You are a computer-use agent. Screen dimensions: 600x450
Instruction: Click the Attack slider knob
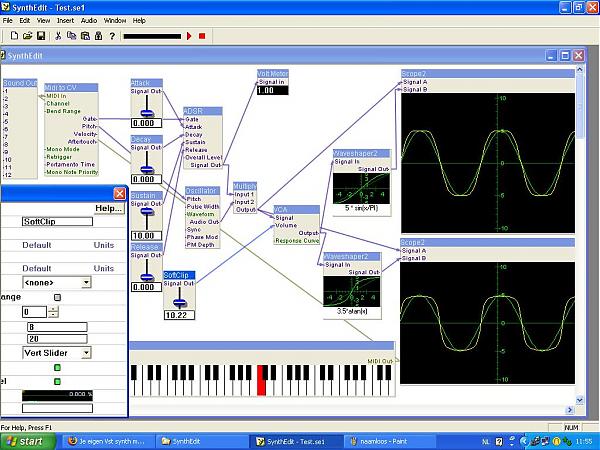(x=147, y=113)
